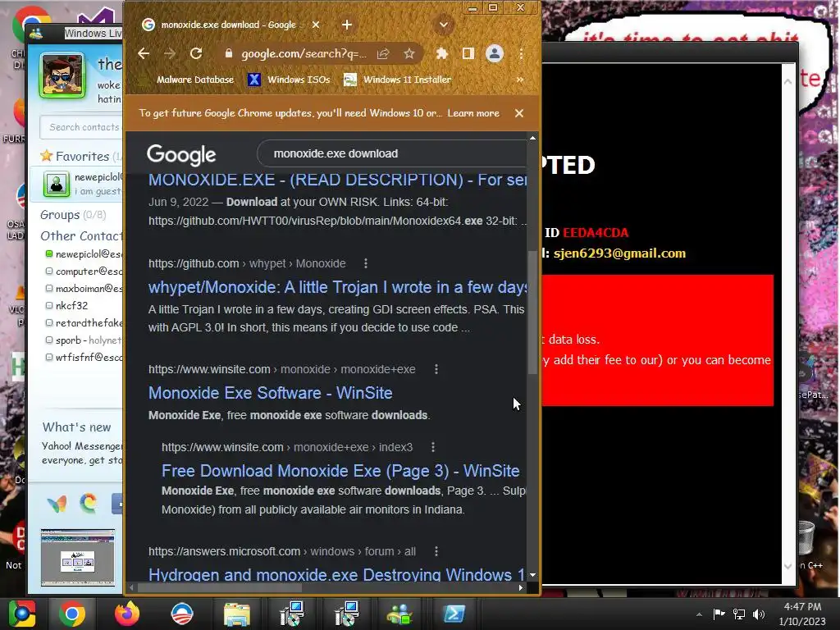Click the Google logo

point(181,155)
